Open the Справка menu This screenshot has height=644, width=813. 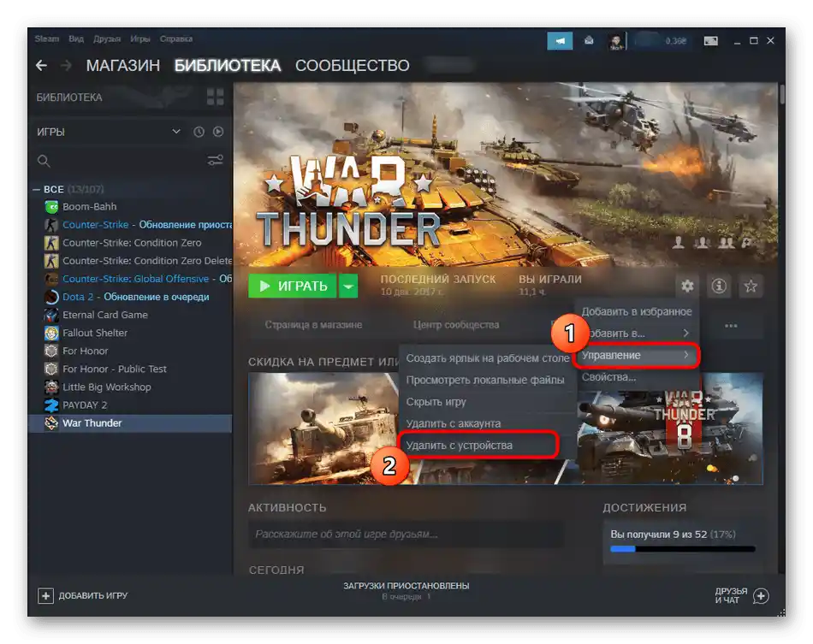pos(176,38)
